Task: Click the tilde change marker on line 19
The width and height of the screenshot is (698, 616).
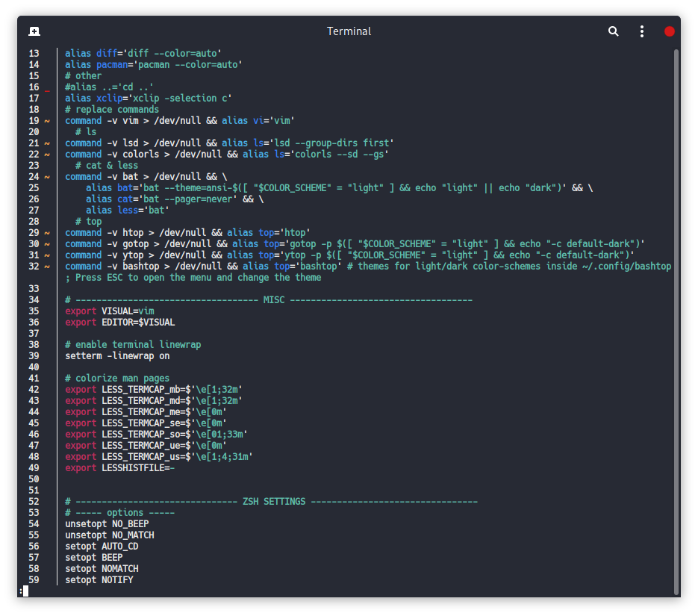Action: tap(47, 121)
